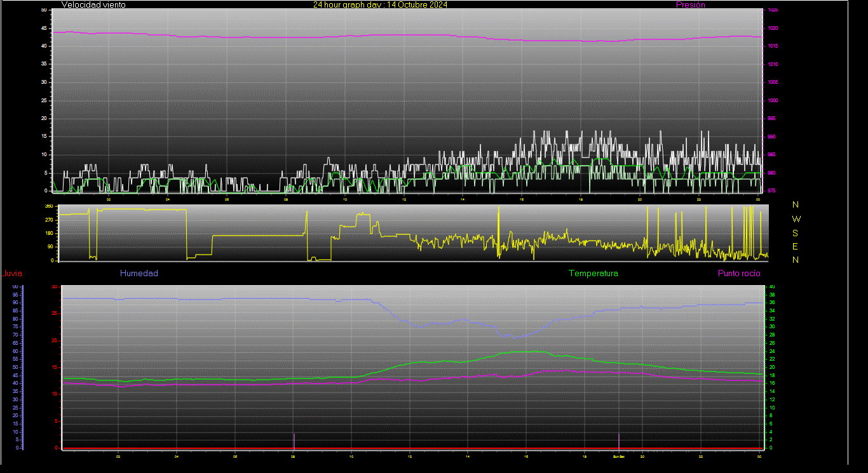The image size is (868, 473).
Task: Click the "975" pressure axis value
Action: pyautogui.click(x=771, y=190)
